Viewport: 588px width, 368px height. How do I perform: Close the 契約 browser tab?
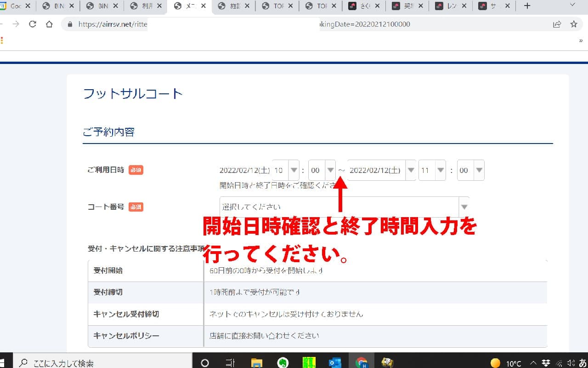pyautogui.click(x=421, y=6)
